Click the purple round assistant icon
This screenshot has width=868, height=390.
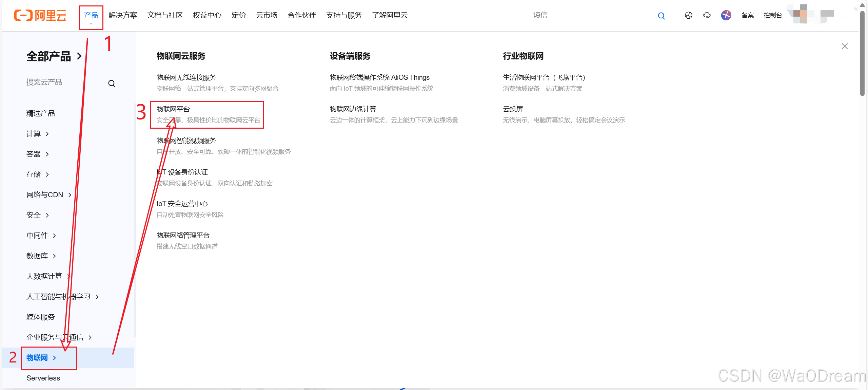pos(726,15)
